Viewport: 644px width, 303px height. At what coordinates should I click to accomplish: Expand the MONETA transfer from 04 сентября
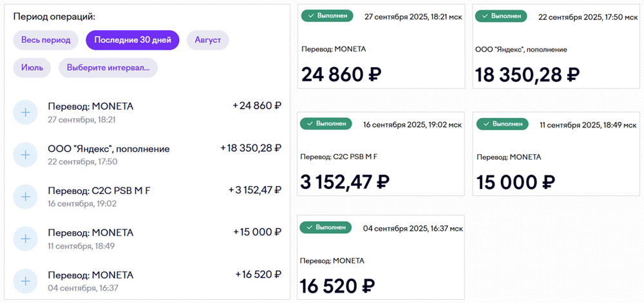pyautogui.click(x=25, y=281)
